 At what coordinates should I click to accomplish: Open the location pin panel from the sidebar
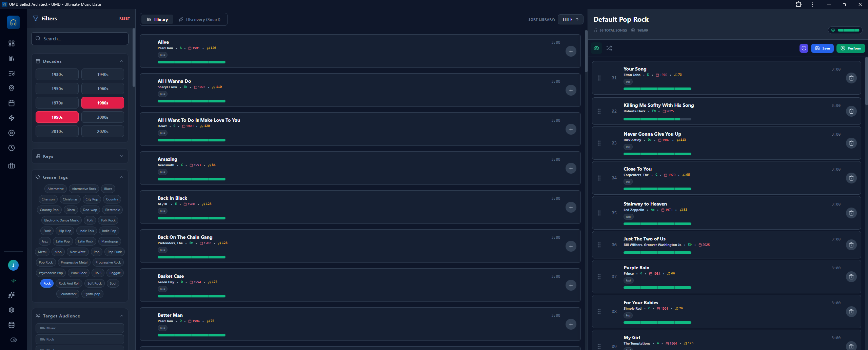(12, 88)
